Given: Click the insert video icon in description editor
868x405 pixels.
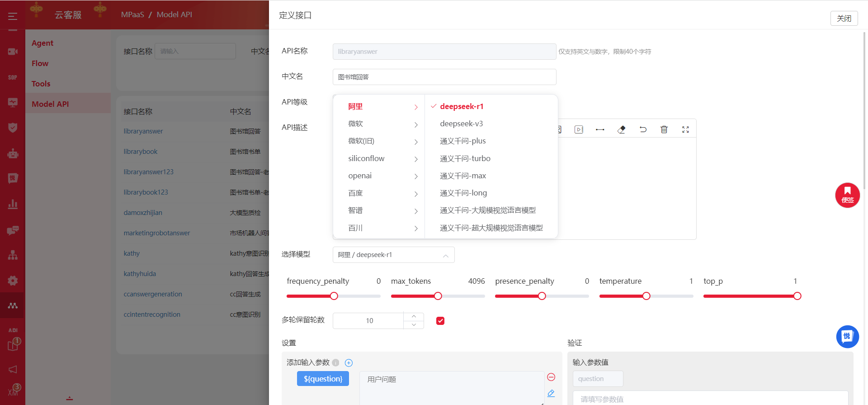Looking at the screenshot, I should point(579,129).
